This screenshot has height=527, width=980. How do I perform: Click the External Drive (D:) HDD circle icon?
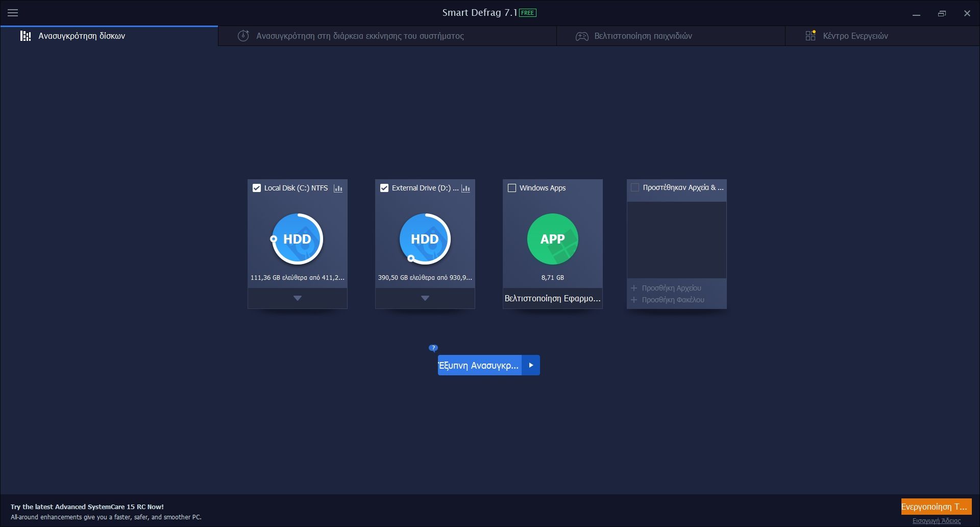(x=425, y=239)
